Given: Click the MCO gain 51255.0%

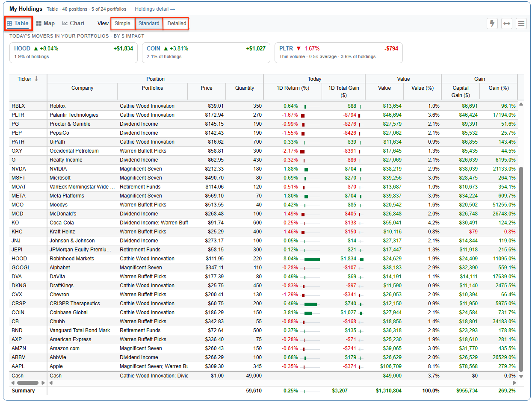Looking at the screenshot, I should [504, 205].
